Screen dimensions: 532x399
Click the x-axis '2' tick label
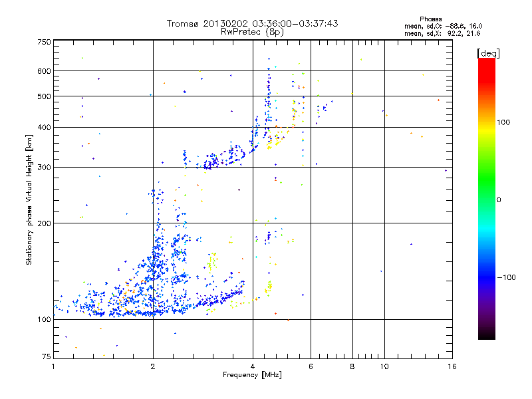pos(153,366)
